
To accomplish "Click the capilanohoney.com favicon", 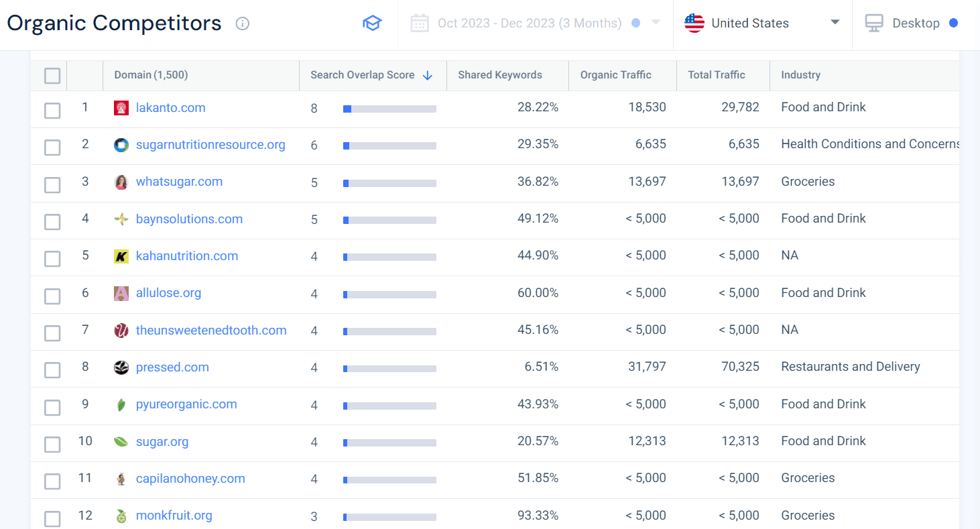I will click(121, 479).
